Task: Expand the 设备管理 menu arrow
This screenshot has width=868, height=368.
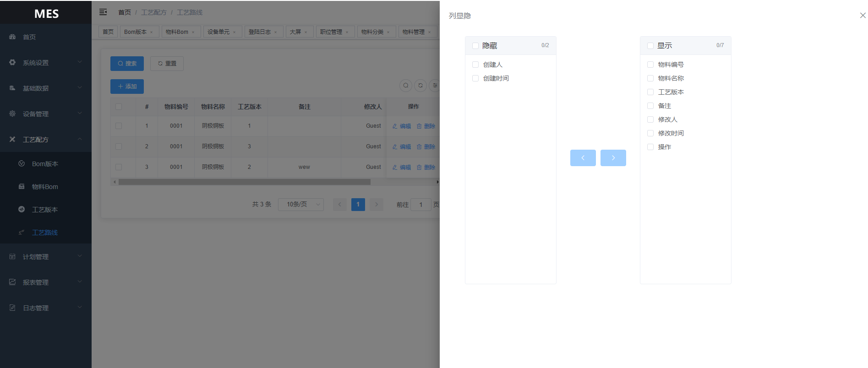Action: tap(80, 113)
